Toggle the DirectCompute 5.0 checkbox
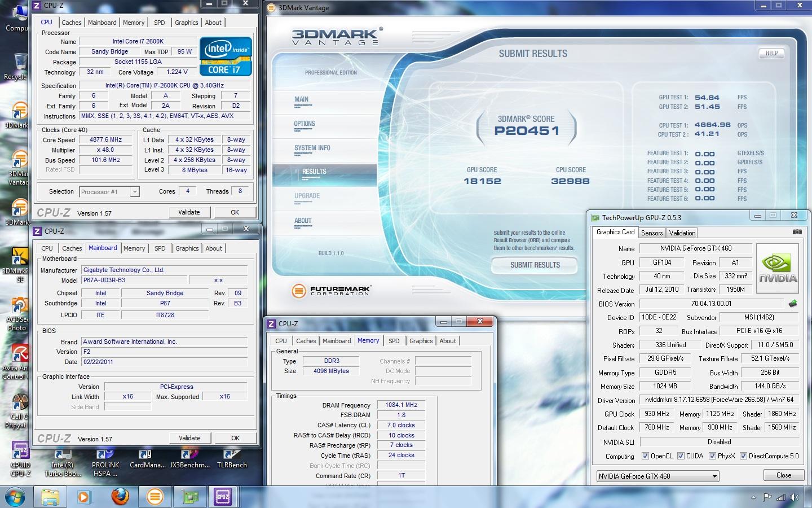This screenshot has height=508, width=812. point(743,456)
